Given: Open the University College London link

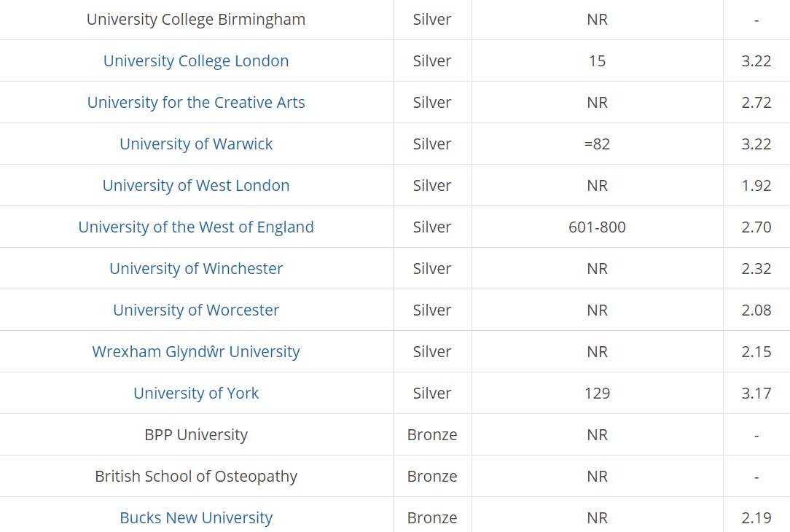Looking at the screenshot, I should click(x=196, y=61).
